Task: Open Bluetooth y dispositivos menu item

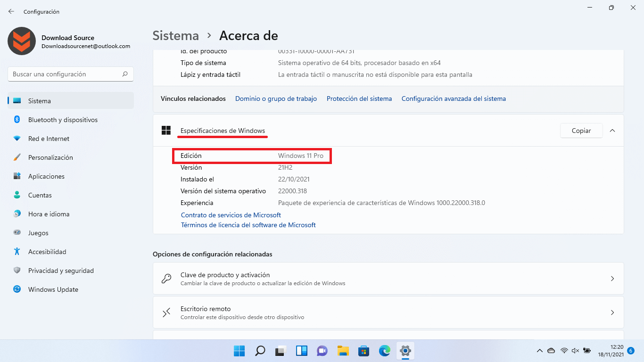Action: click(x=71, y=120)
